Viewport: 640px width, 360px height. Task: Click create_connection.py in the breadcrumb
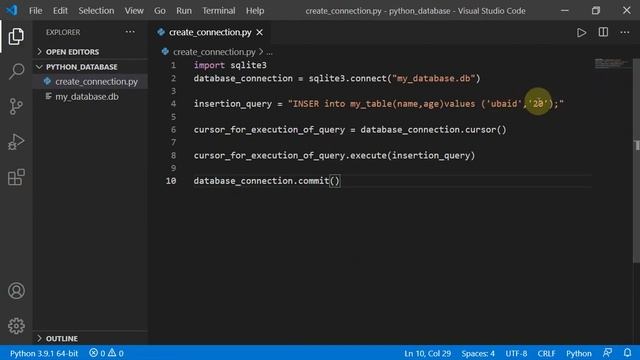pyautogui.click(x=214, y=52)
